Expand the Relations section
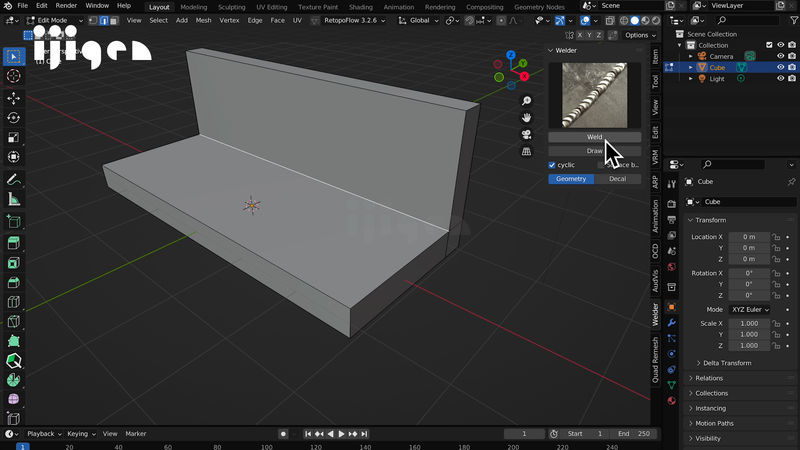 tap(709, 379)
